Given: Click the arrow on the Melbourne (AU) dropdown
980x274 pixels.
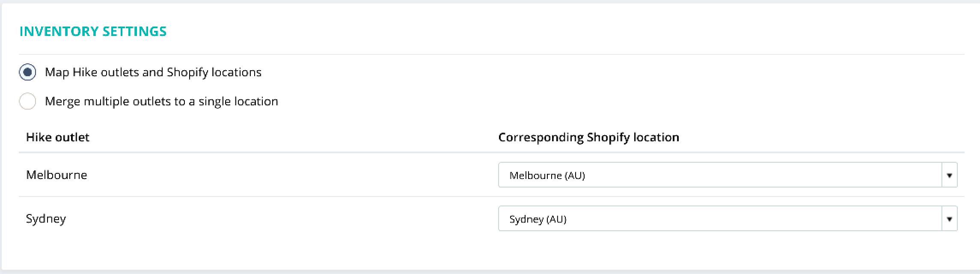Looking at the screenshot, I should [x=949, y=175].
